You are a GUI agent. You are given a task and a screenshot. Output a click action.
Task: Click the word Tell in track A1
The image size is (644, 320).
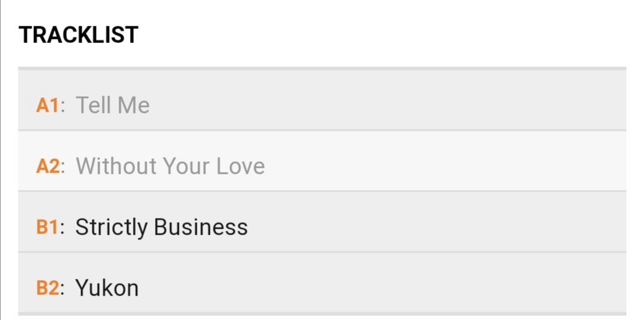tap(94, 106)
